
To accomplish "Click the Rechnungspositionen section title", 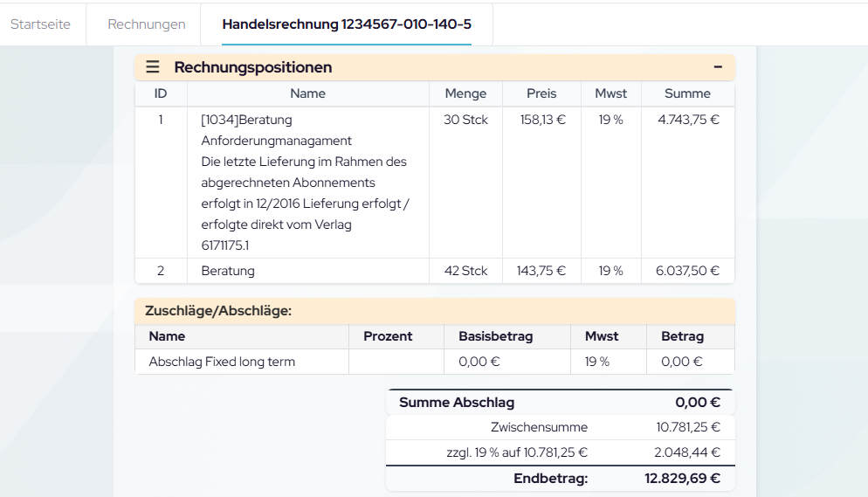I will [x=252, y=67].
